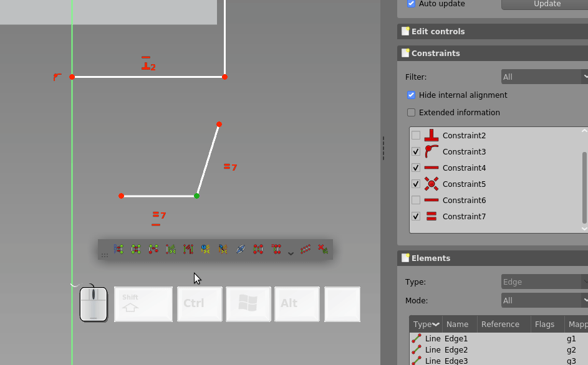Click the Show B-spline degree toolbar icon
The width and height of the screenshot is (588, 365).
point(118,249)
